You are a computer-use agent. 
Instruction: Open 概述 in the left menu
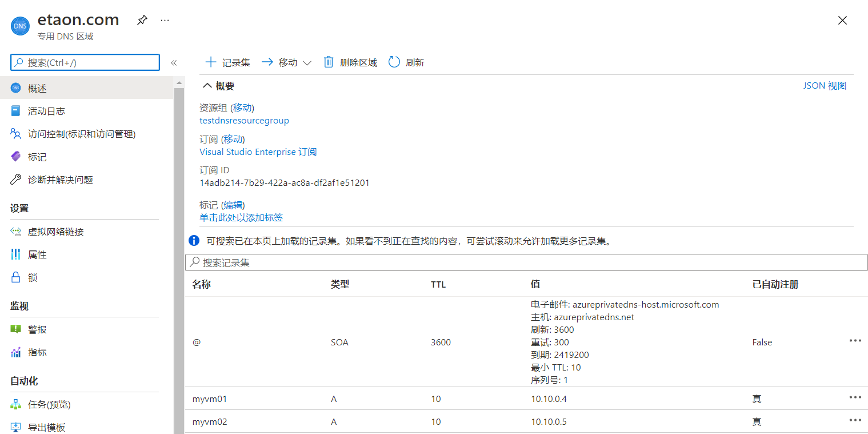tap(86, 88)
